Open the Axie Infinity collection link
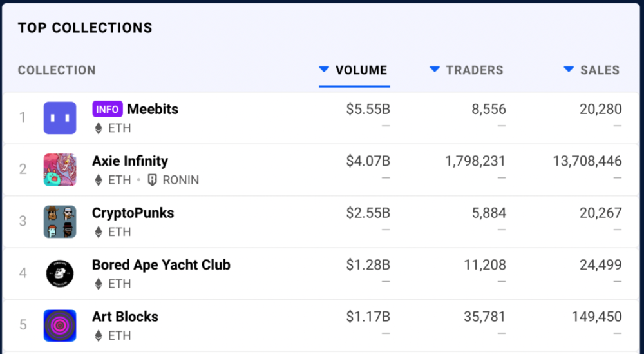 tap(130, 161)
